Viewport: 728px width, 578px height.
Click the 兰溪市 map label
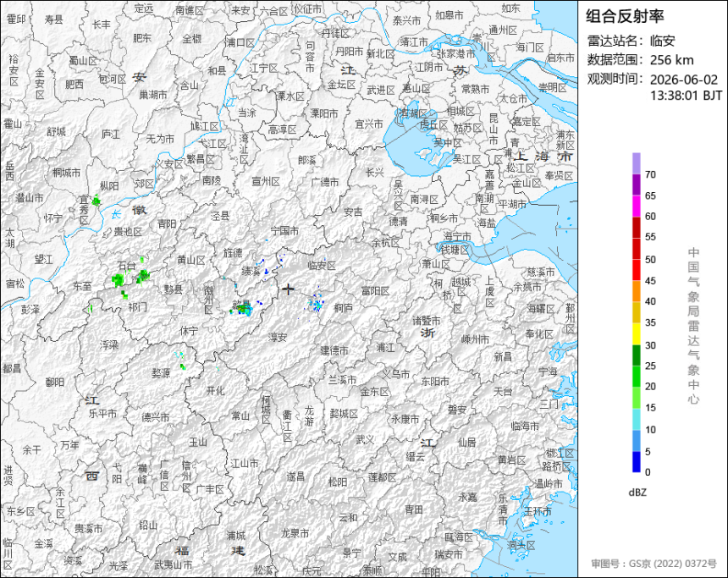click(x=342, y=379)
